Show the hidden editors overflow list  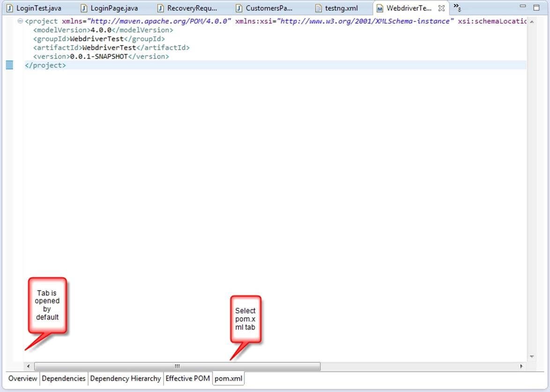point(457,7)
